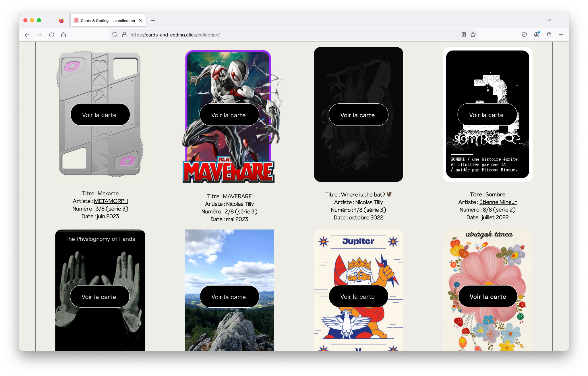Viewport: 588px width, 376px height.
Task: Click the text 'Numéro : 8/8 (série 2)'
Action: coord(488,210)
